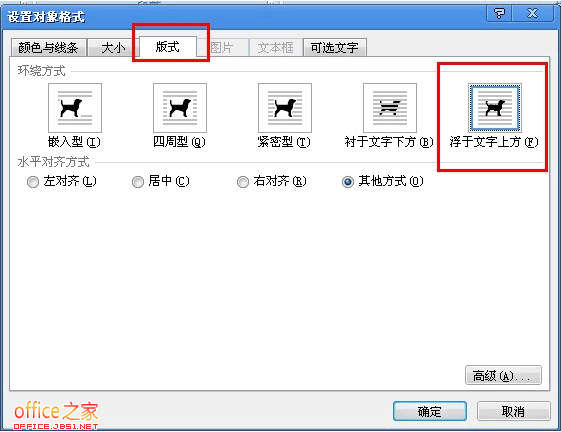Select the 其他方式 radio button
This screenshot has height=432, width=561.
point(348,182)
